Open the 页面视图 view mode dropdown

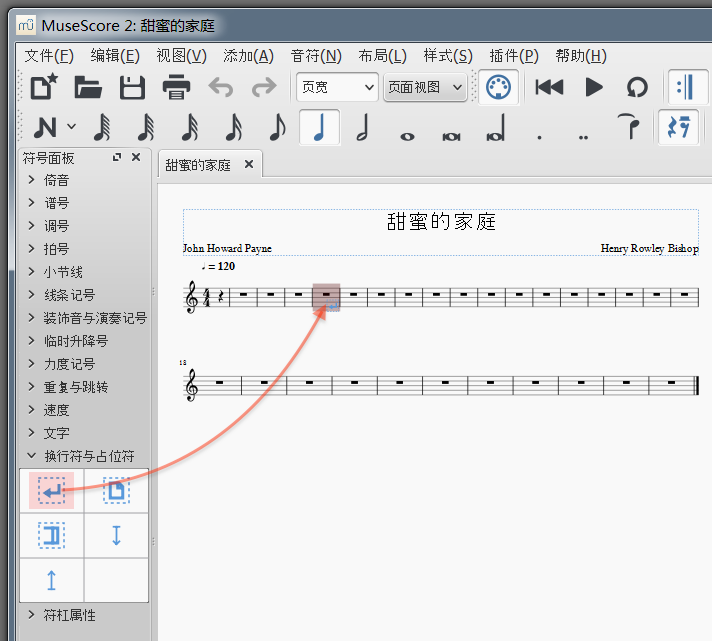point(426,87)
